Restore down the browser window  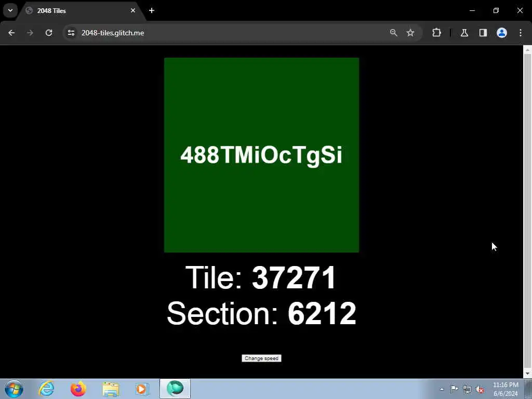click(496, 10)
